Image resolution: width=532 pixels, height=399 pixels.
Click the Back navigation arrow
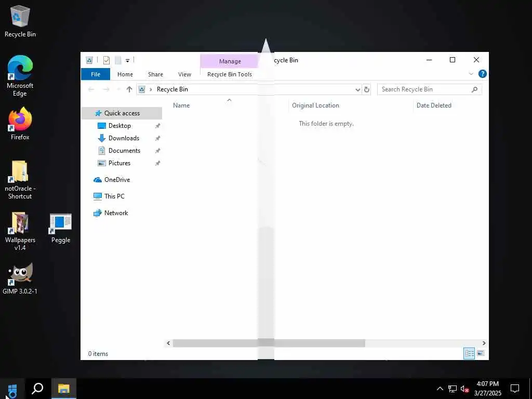[x=91, y=89]
